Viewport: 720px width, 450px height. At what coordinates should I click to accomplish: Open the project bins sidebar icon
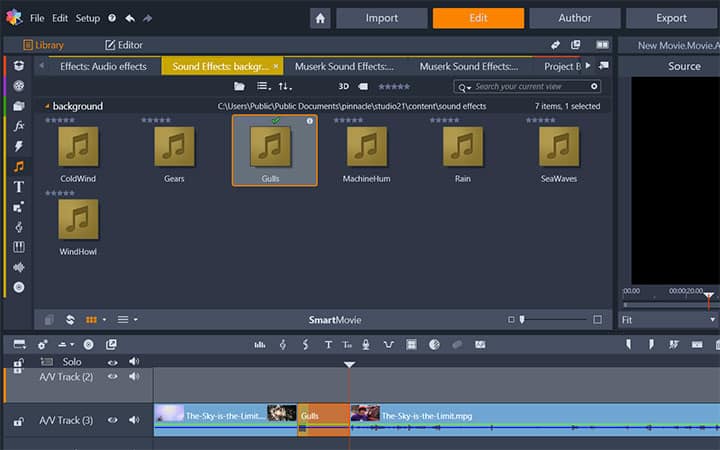(19, 65)
